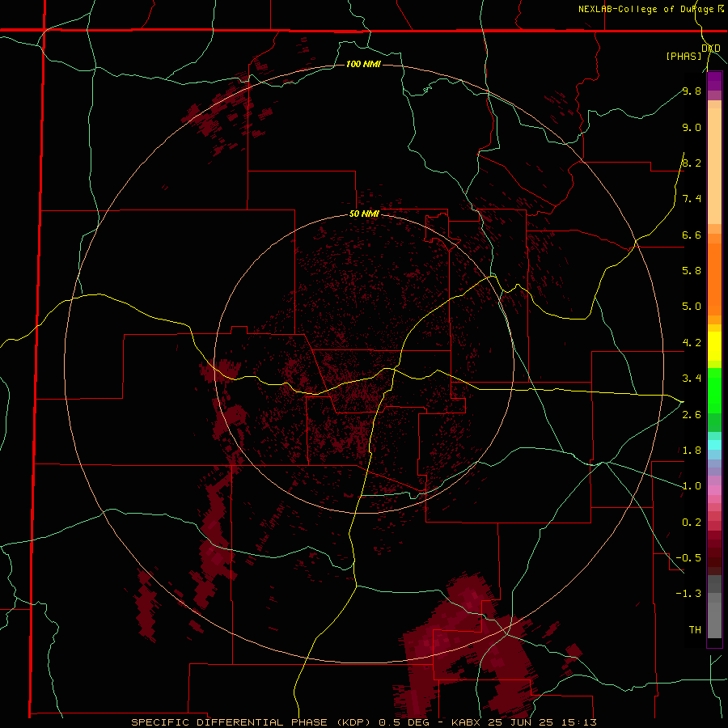Click the 100 NMI range ring label
This screenshot has width=728, height=728.
(x=363, y=64)
